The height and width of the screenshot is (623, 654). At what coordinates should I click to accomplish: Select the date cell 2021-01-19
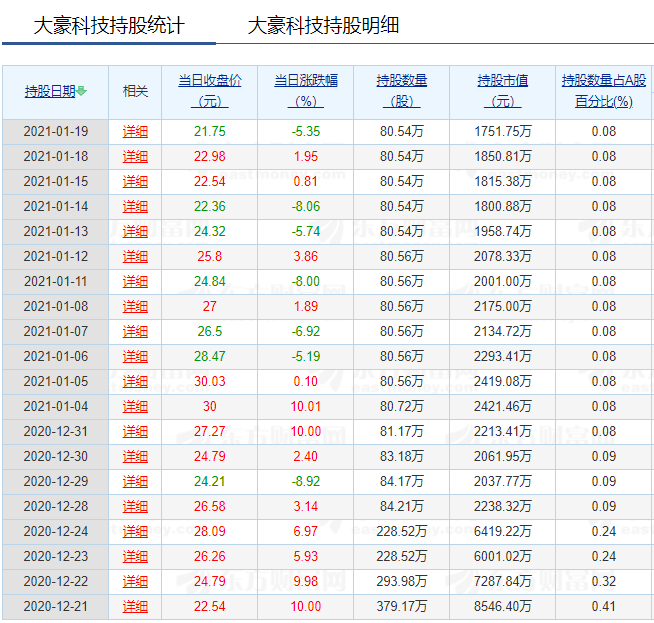click(56, 132)
